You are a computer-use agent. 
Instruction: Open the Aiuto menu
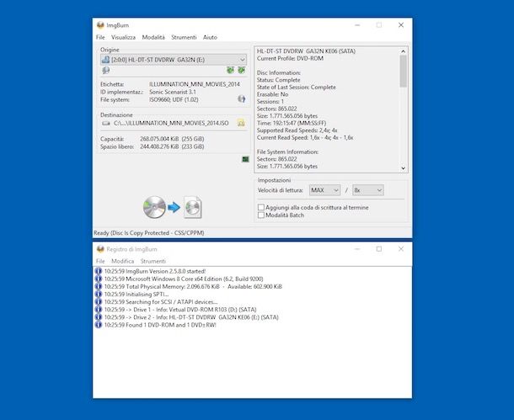click(x=210, y=37)
